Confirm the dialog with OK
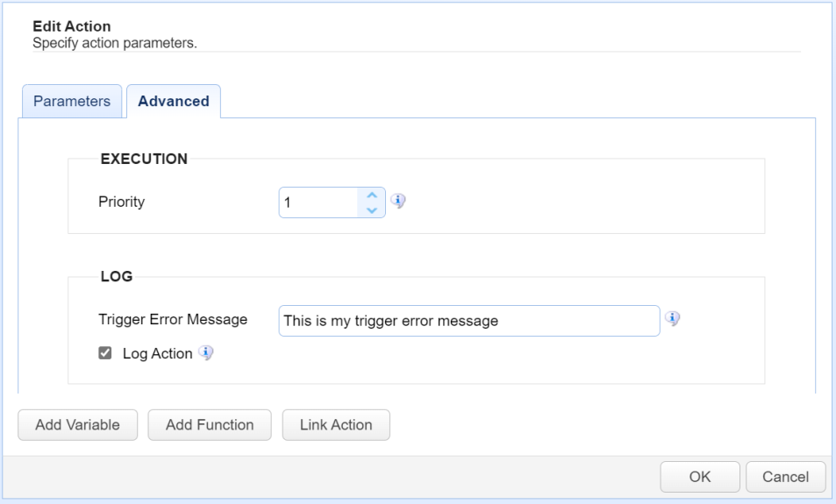The image size is (836, 504). [699, 477]
